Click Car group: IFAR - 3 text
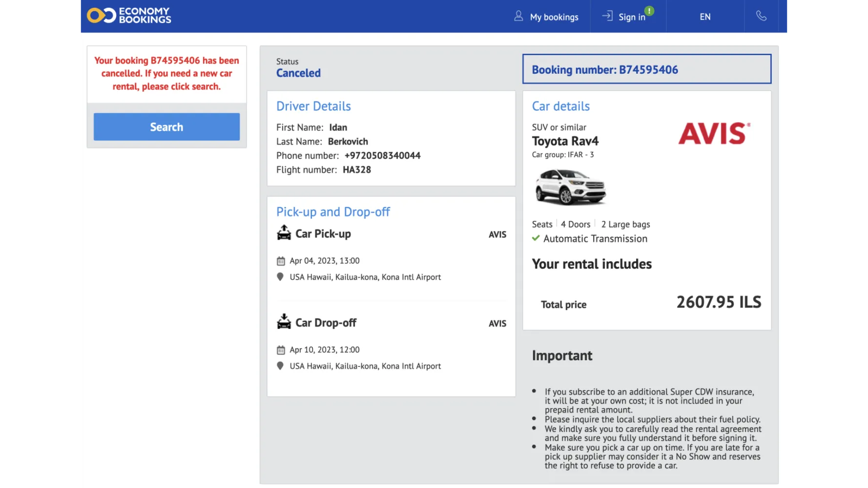Screen dimensions: 868x488 coord(563,155)
